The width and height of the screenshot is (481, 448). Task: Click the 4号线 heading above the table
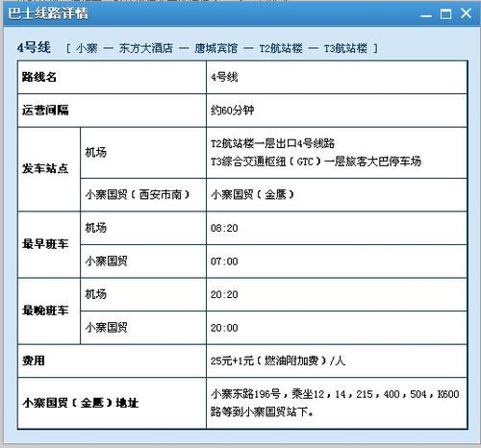(34, 47)
